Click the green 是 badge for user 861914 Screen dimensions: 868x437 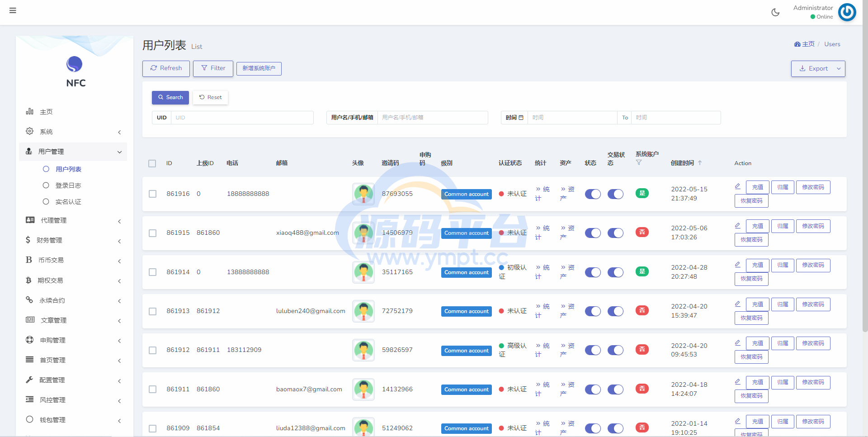(642, 271)
